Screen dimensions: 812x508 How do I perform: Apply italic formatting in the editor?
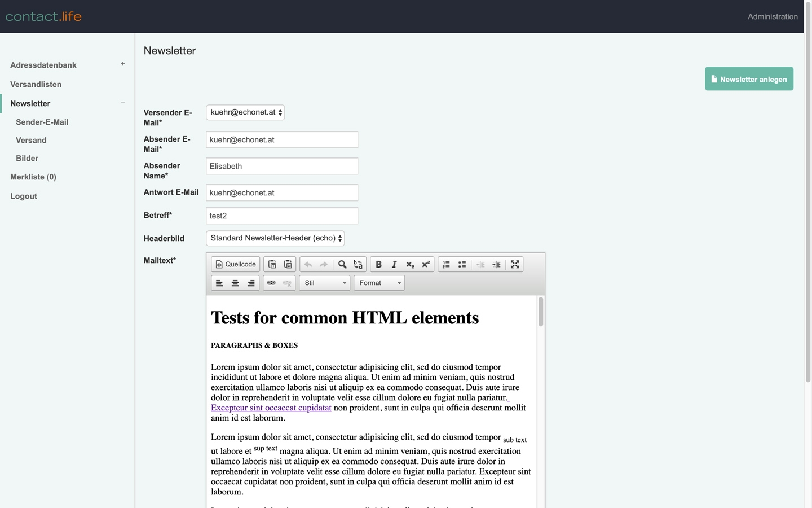coord(394,264)
